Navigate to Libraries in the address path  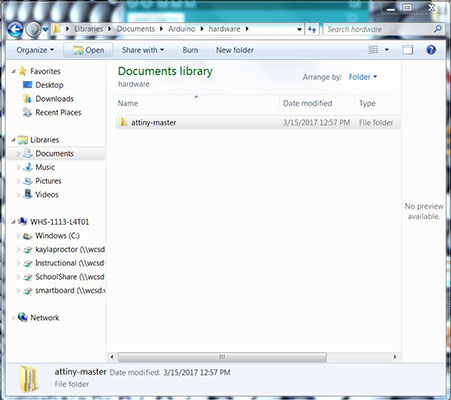(x=89, y=29)
